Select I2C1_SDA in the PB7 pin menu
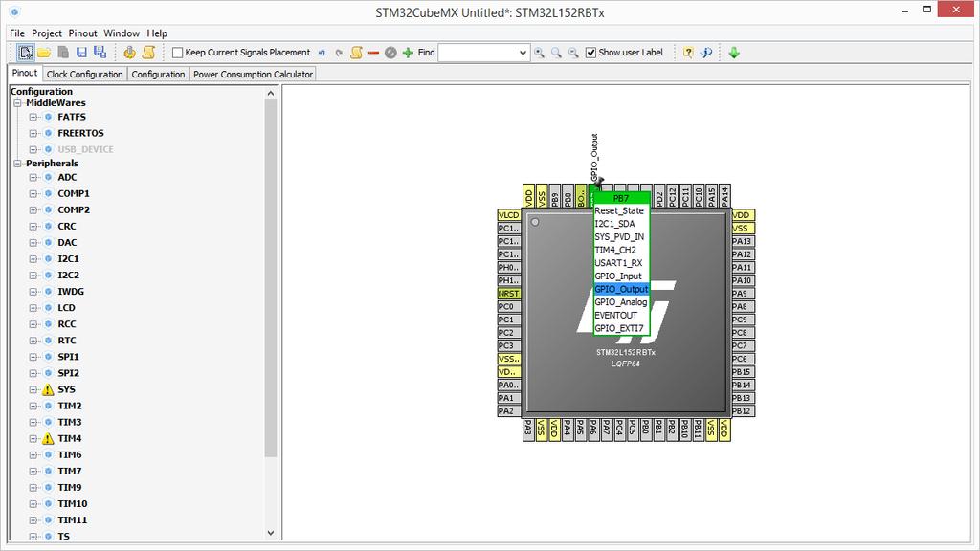This screenshot has width=980, height=551. coord(621,224)
